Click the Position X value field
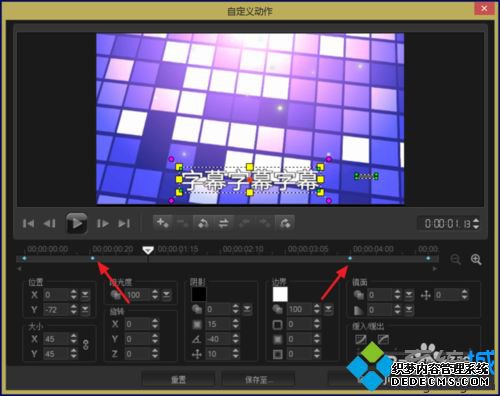500x396 pixels. tap(56, 295)
